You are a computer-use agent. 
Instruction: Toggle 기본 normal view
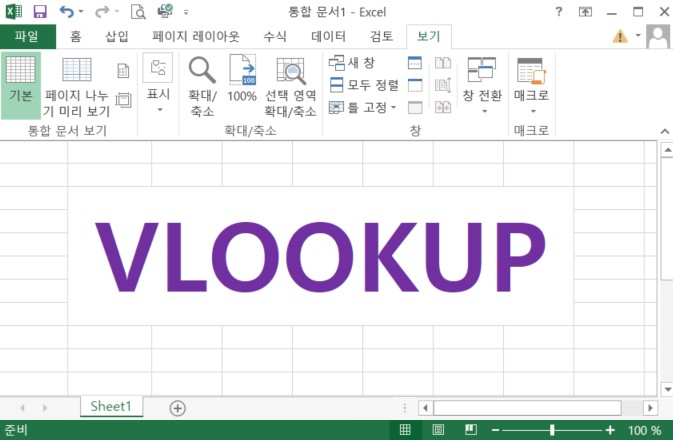point(21,85)
